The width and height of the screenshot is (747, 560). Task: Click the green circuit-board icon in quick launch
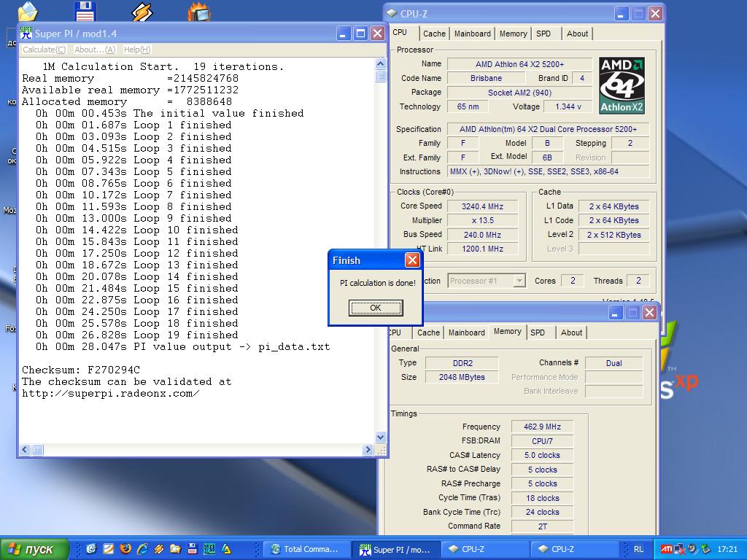point(209,548)
